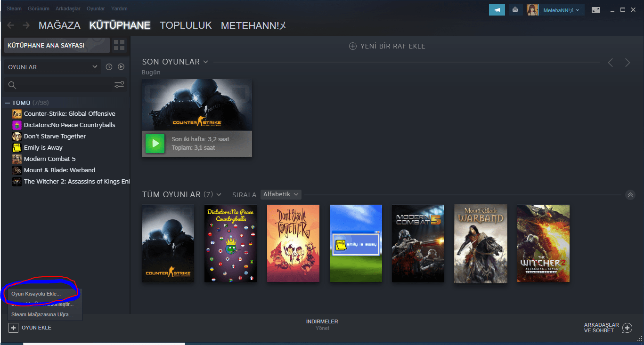Click the 'Bugün' label under SON OYUNLAR

151,72
